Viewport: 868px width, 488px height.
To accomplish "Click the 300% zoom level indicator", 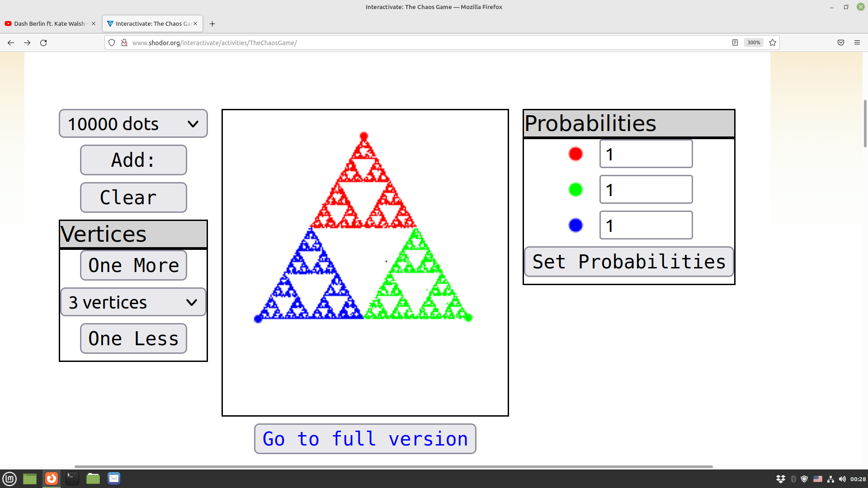I will [754, 42].
